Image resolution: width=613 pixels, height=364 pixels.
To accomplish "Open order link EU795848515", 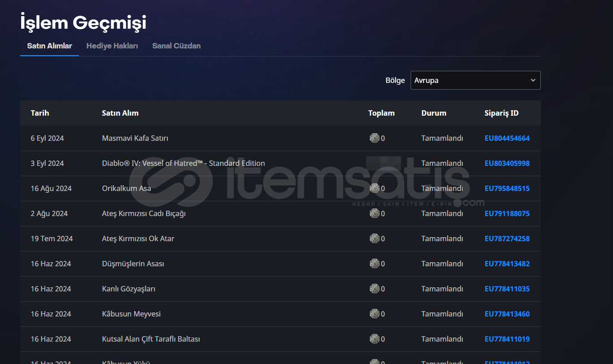I will (507, 188).
